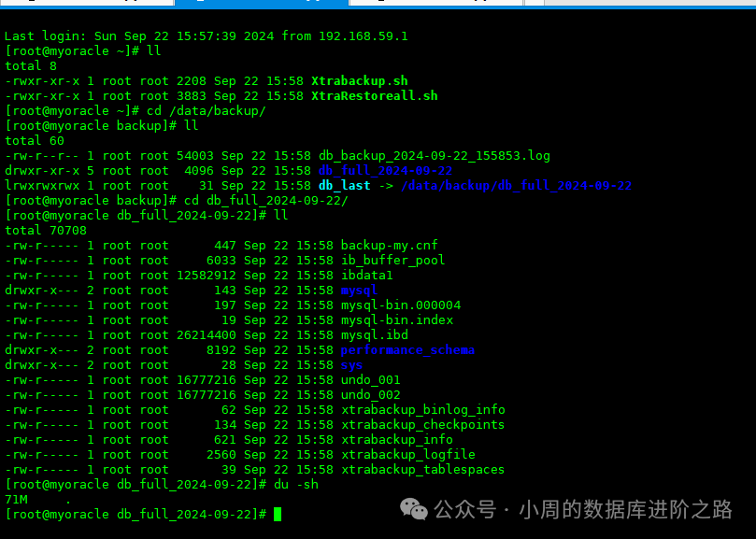Image resolution: width=756 pixels, height=539 pixels.
Task: Click the xtrabackup_binlog_info file name
Action: (423, 410)
